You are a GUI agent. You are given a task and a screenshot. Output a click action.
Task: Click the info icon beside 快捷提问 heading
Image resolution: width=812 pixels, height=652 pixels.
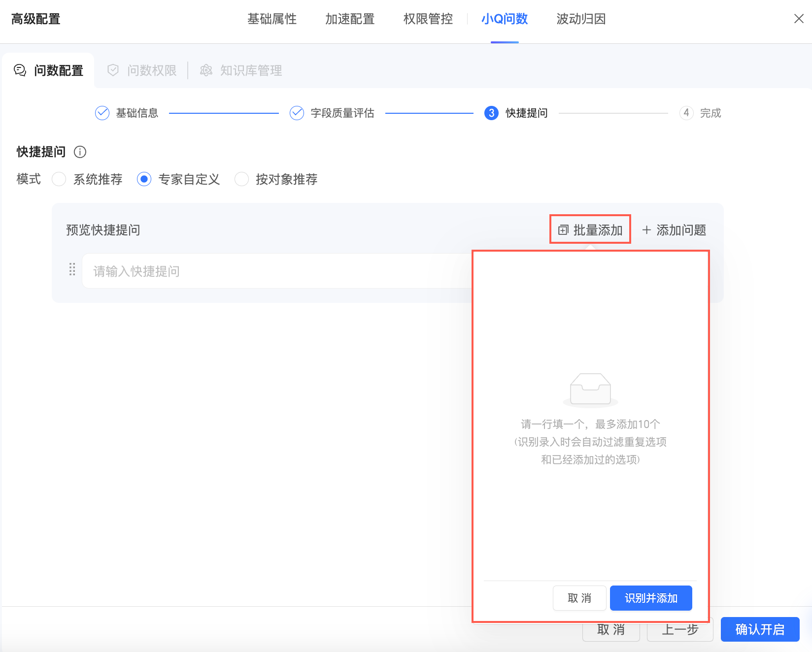[80, 152]
